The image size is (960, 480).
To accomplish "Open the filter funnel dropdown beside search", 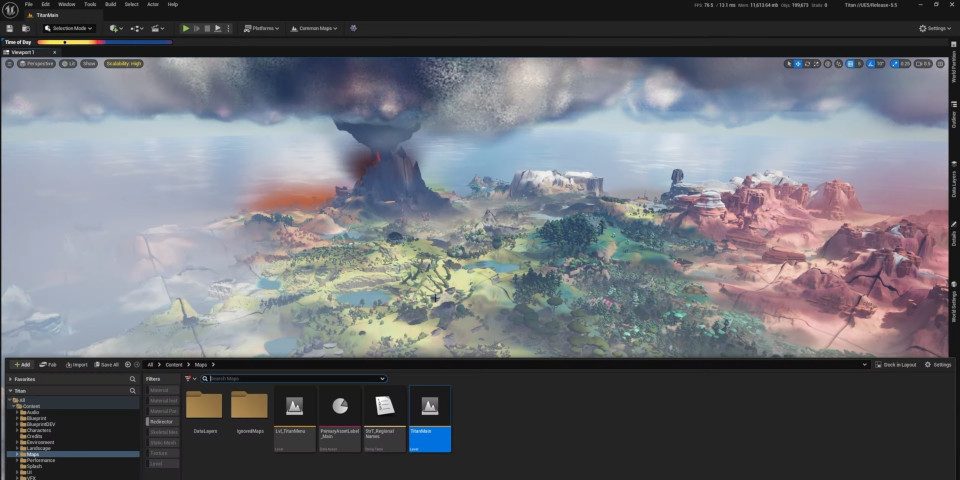I will point(190,379).
